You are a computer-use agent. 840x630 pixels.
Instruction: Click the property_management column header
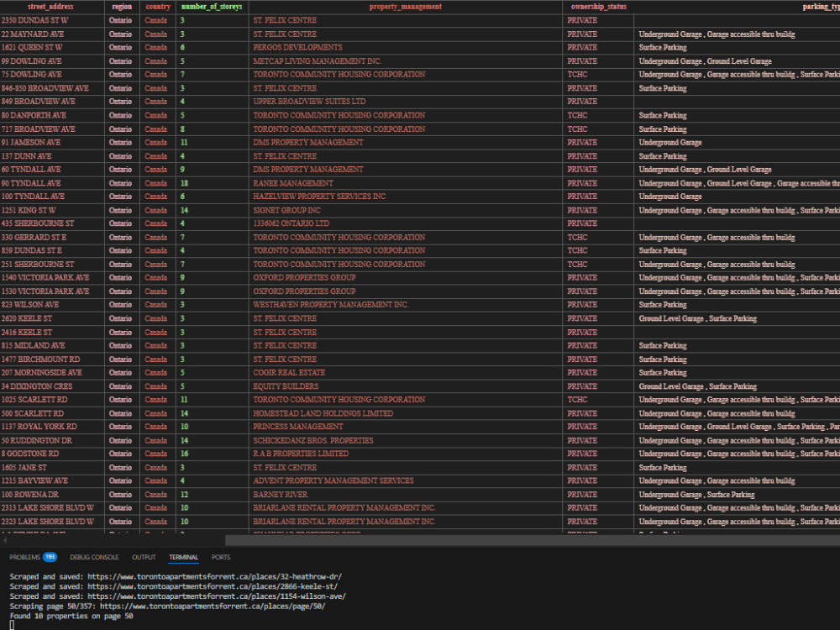coord(406,7)
